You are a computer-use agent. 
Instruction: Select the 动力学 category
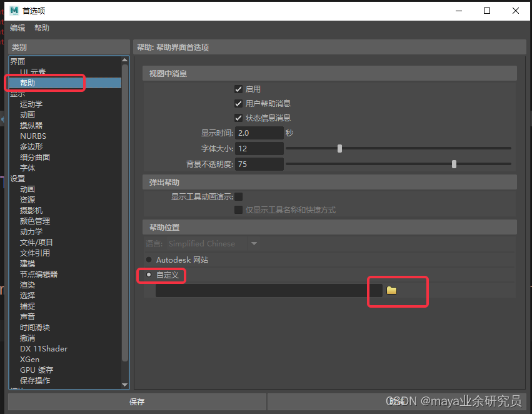(31, 232)
